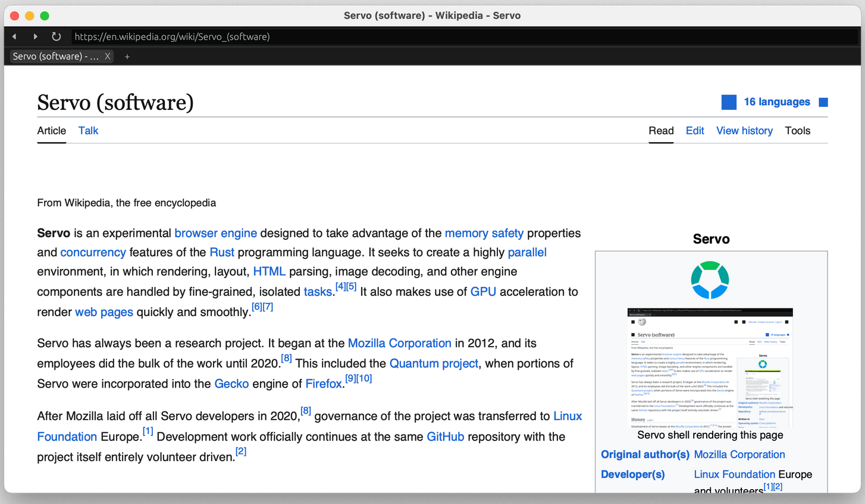Reload the page with refresh icon
The height and width of the screenshot is (504, 865).
pyautogui.click(x=56, y=37)
